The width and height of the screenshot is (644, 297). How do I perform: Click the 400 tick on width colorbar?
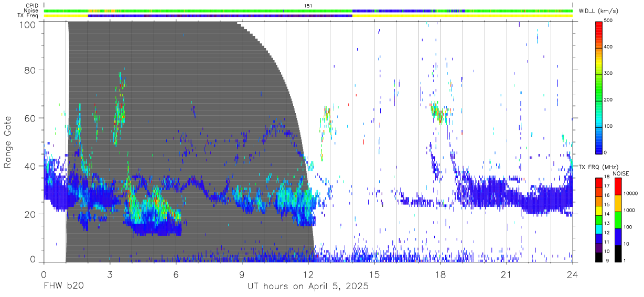(x=609, y=47)
